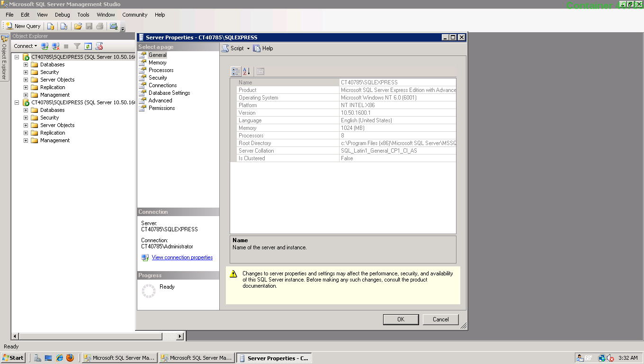Collapse the topmost CT40785\SQLEXPRESS server node
The height and width of the screenshot is (364, 644).
18,57
